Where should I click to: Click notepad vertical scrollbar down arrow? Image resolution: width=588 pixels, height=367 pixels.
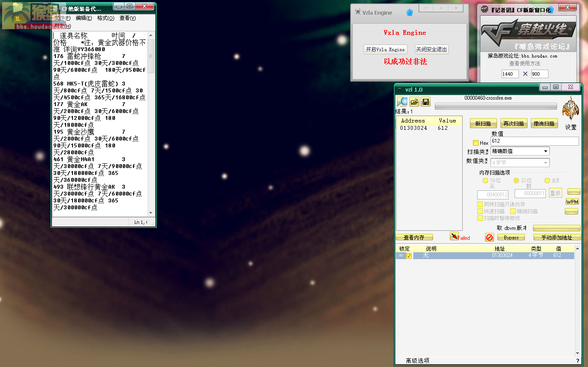tap(151, 213)
